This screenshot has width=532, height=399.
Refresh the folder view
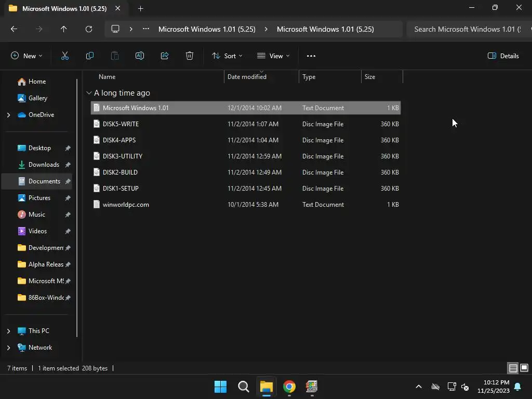[x=89, y=29]
